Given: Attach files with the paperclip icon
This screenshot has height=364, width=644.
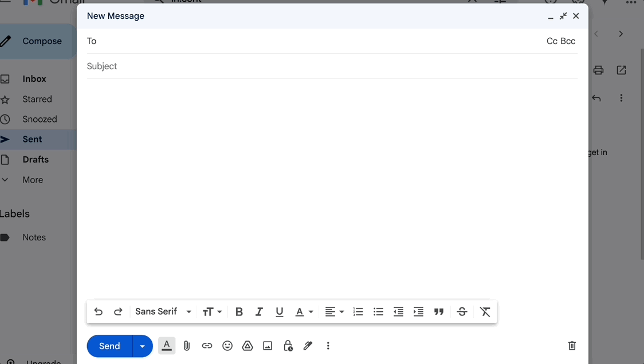Looking at the screenshot, I should tap(187, 346).
